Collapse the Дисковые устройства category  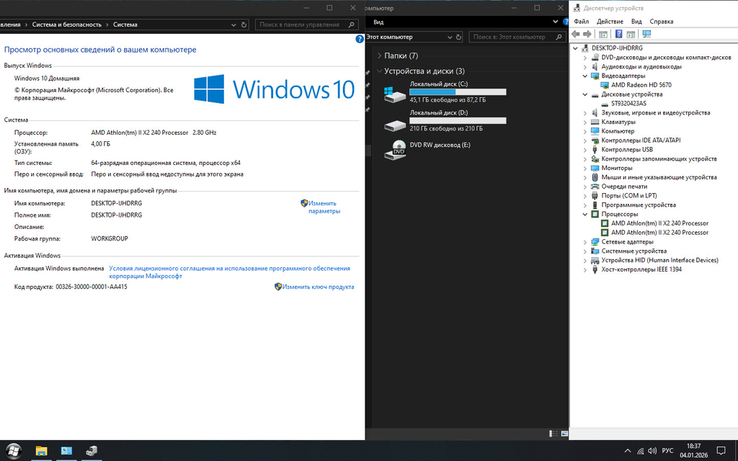click(x=585, y=94)
